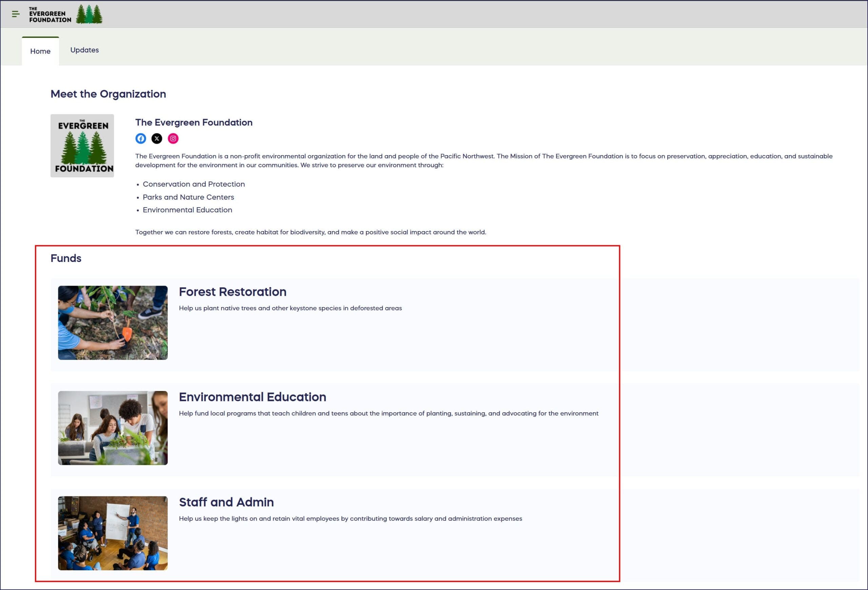Open the X (Twitter) social icon
The width and height of the screenshot is (868, 590).
(x=157, y=139)
